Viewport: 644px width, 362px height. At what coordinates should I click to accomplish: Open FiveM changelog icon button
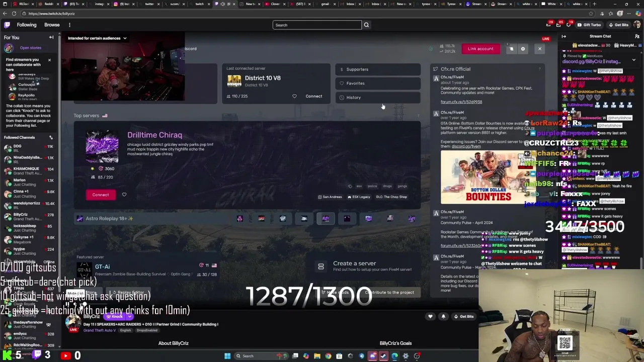pos(511,49)
